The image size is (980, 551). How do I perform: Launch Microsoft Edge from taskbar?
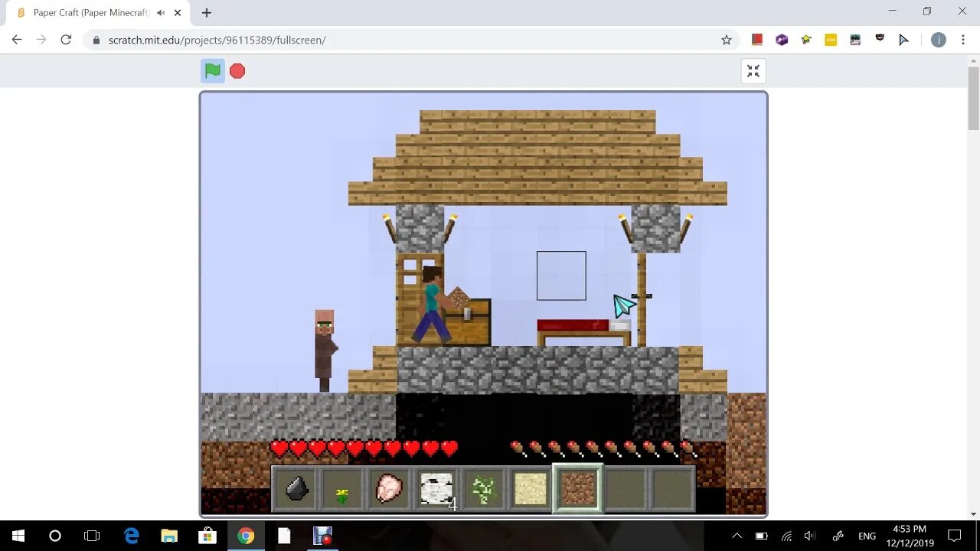point(132,536)
